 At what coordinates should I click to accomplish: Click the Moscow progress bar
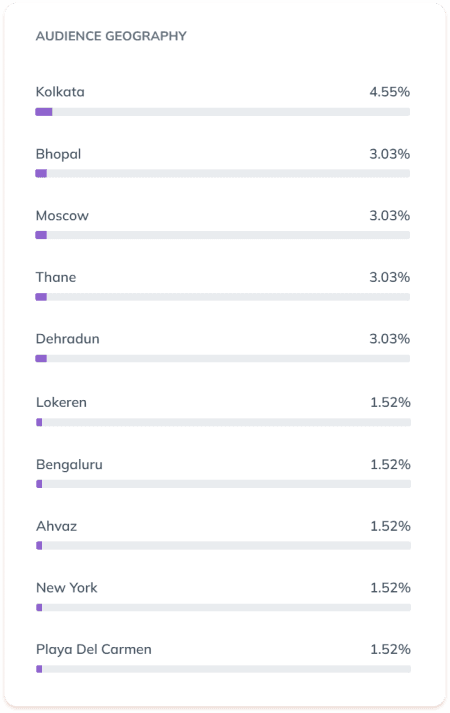(223, 235)
